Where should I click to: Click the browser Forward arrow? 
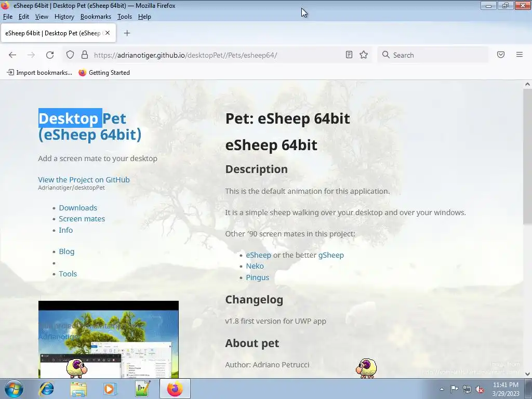(31, 55)
